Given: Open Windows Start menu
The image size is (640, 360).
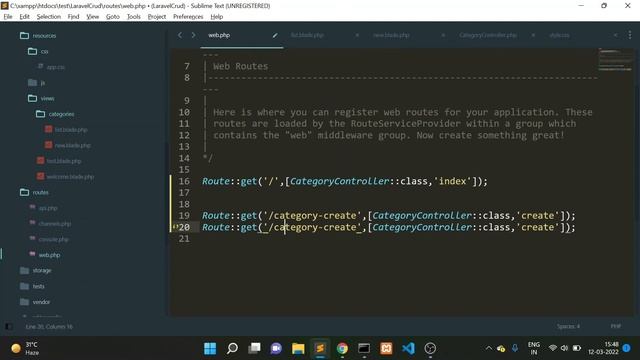Looking at the screenshot, I should tap(210, 349).
